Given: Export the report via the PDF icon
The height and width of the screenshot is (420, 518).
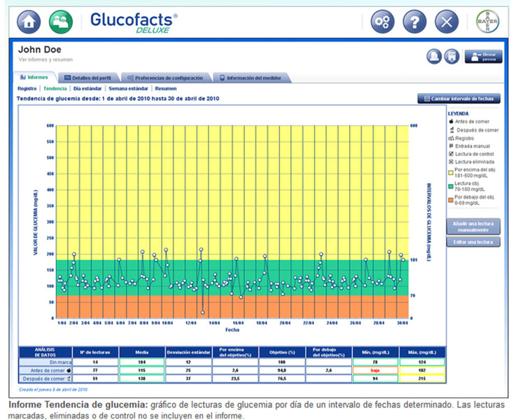Looking at the screenshot, I should pos(451,57).
